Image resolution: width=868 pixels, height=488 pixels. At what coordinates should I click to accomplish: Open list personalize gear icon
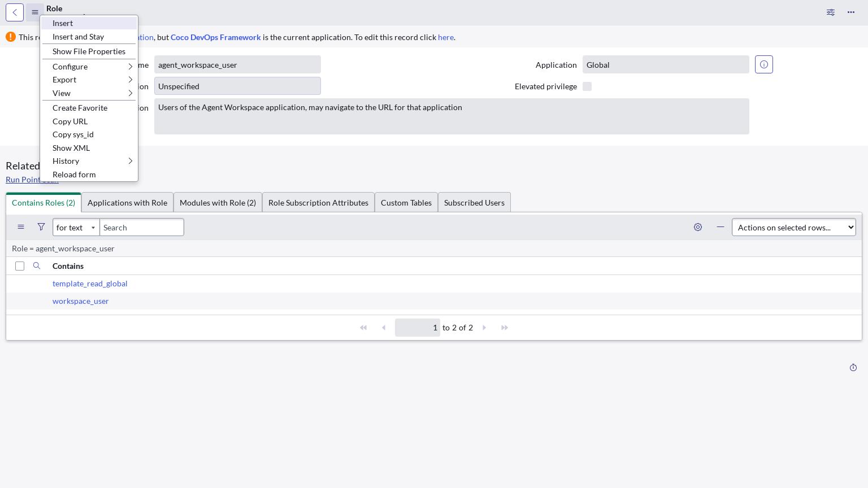pyautogui.click(x=698, y=227)
